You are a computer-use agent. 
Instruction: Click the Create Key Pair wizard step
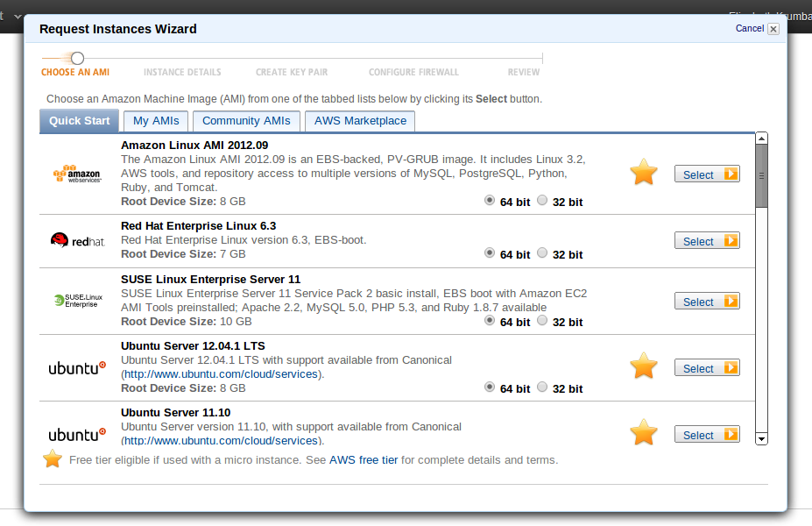coord(292,72)
